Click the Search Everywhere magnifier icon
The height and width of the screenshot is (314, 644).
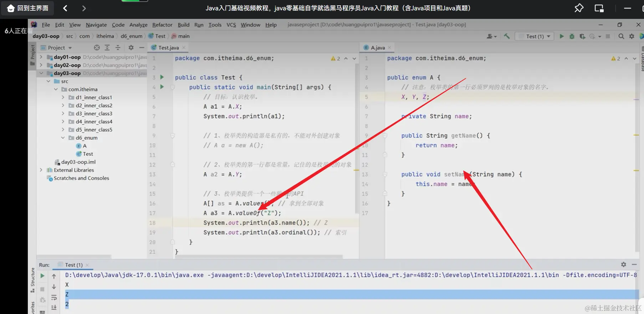coord(621,36)
